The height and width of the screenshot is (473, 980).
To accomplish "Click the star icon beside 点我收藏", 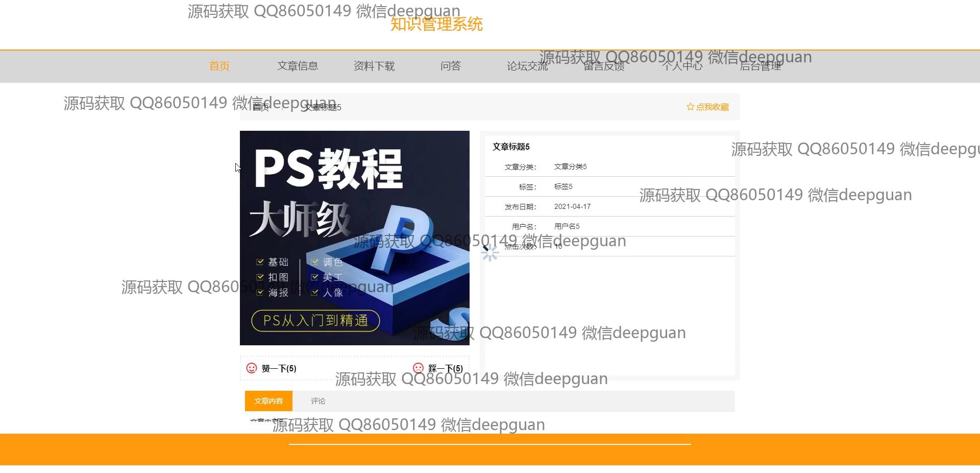I will tap(691, 107).
